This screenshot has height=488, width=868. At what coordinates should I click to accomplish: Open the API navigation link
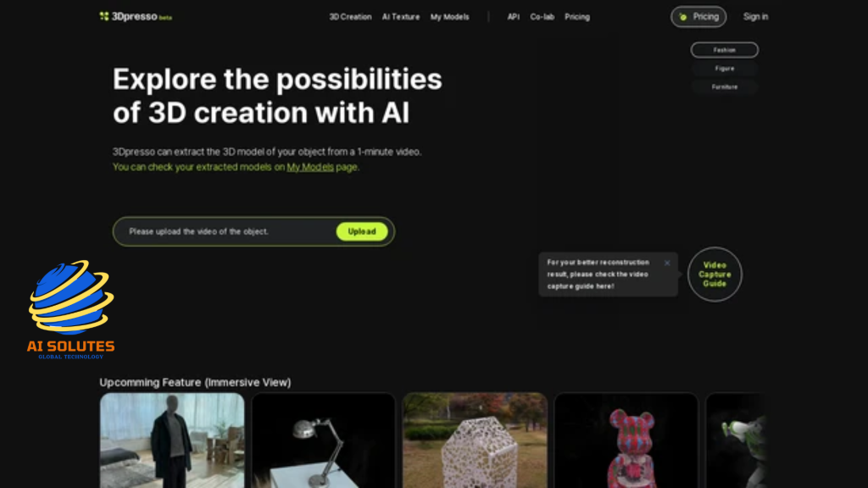pos(513,17)
